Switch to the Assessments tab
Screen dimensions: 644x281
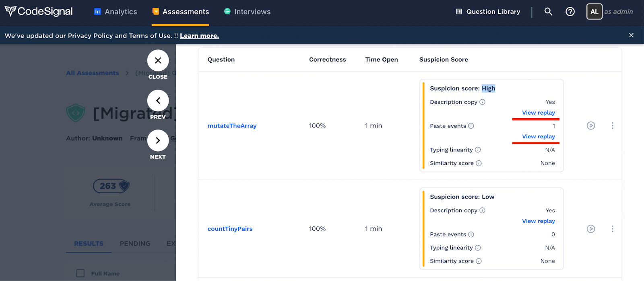[x=180, y=12]
